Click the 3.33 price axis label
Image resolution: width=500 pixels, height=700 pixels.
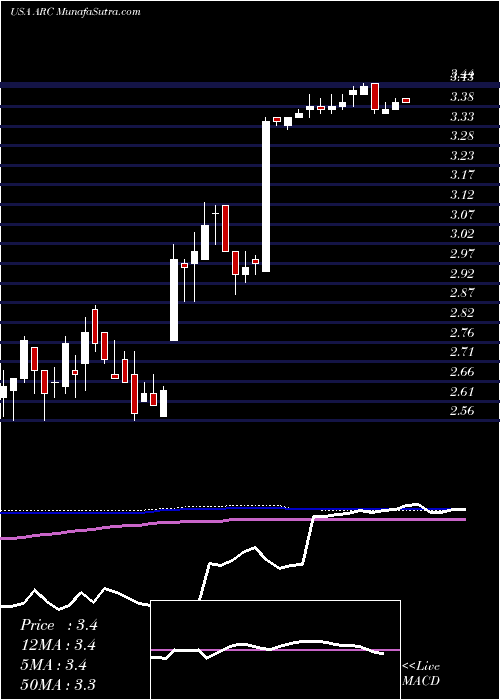click(x=462, y=117)
